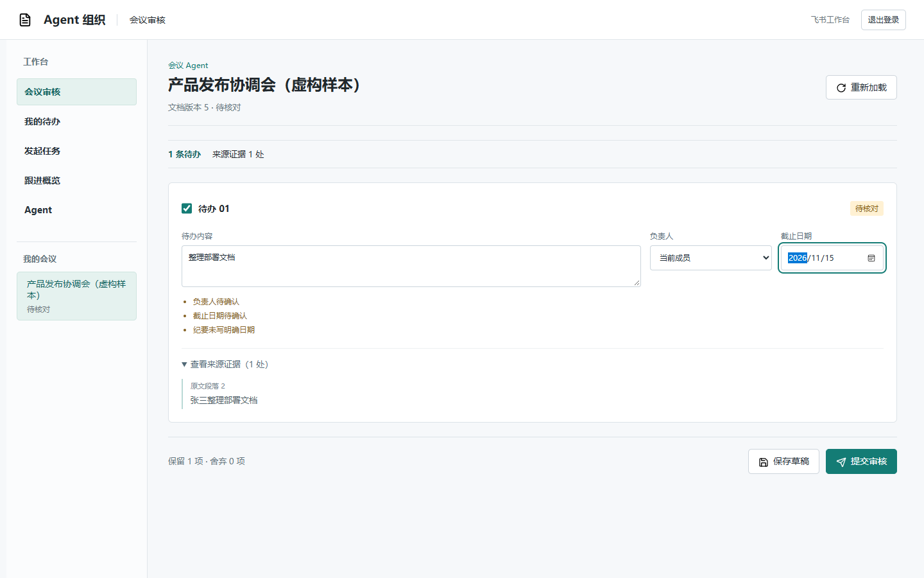Click the 负责人待确认 warning item
Viewport: 924px width, 578px height.
point(216,302)
